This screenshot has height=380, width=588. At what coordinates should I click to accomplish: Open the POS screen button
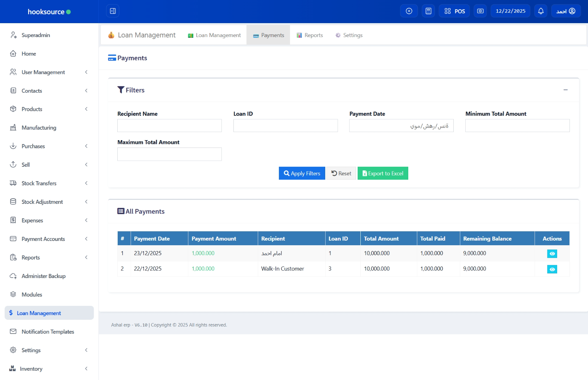(454, 11)
